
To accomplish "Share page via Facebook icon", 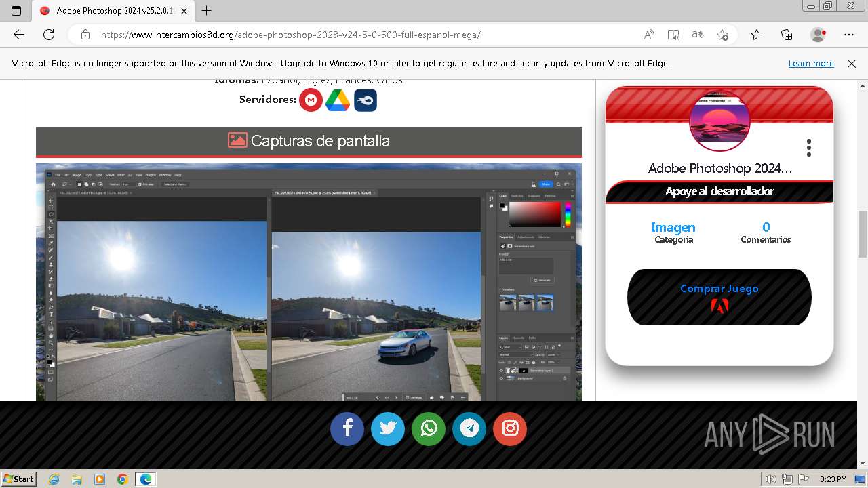I will [x=347, y=428].
